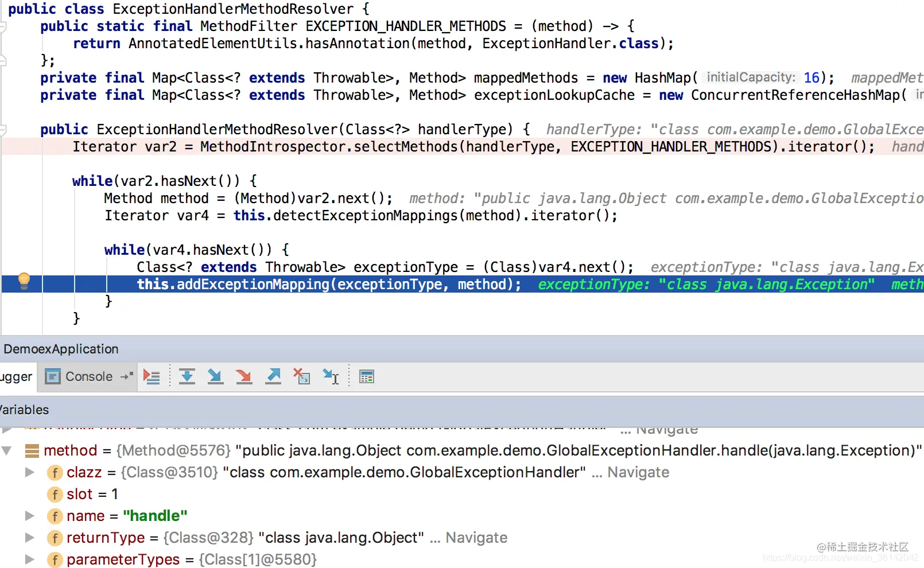
Task: Expand the parameterTypes field node
Action: click(30, 559)
